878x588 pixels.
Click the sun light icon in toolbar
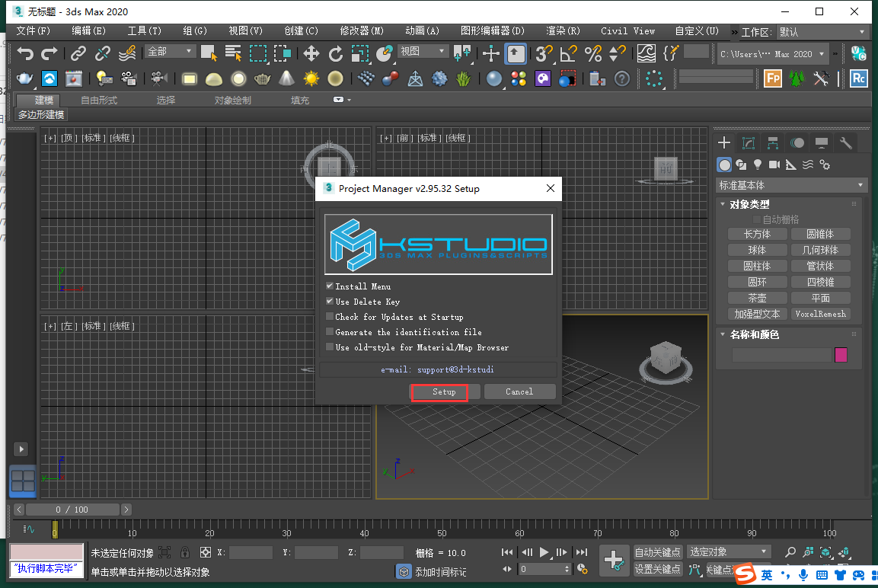coord(311,78)
